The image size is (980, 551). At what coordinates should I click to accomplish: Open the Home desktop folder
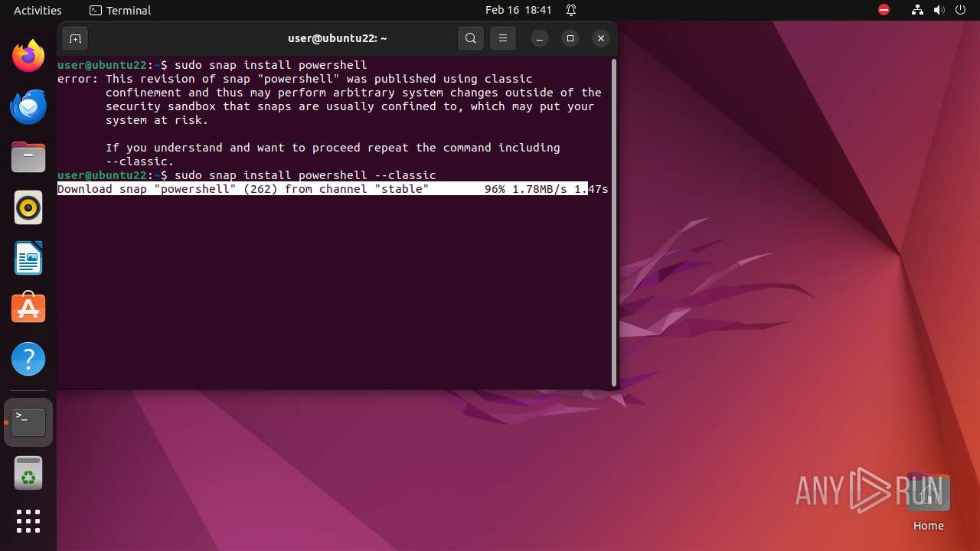(928, 503)
